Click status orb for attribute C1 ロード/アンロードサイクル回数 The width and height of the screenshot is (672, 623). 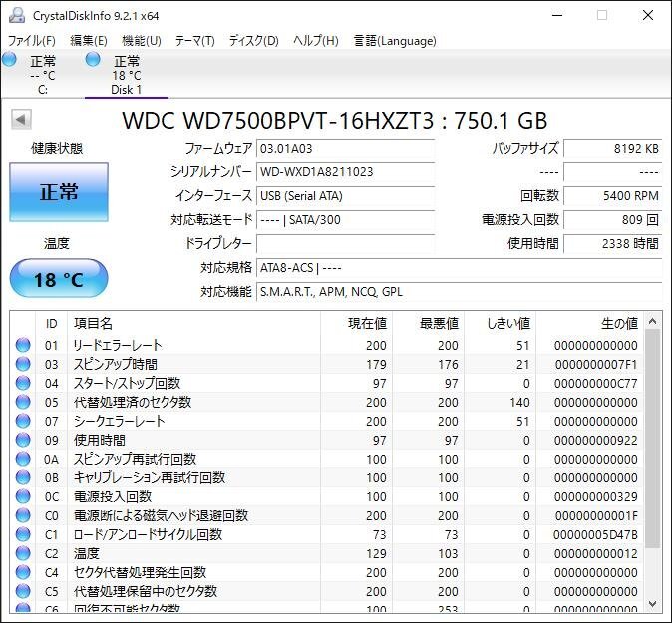click(x=23, y=534)
